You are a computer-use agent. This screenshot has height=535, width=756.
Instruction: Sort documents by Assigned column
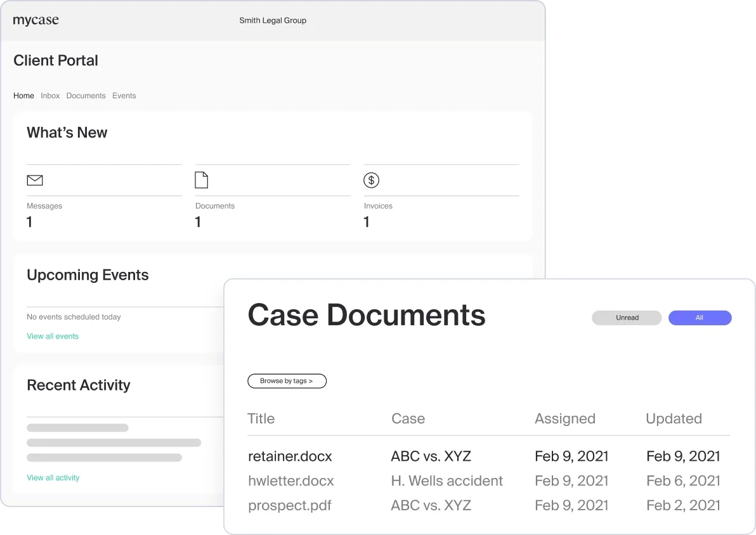tap(564, 418)
